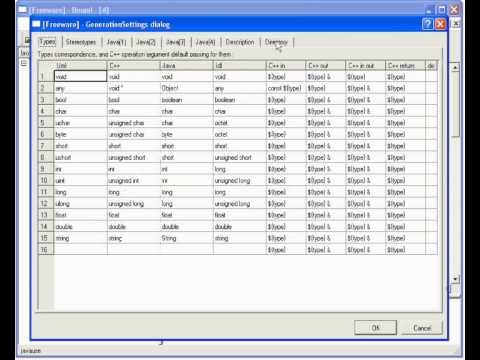Select the row header numbered 7
This screenshot has width=480, height=360.
tap(46, 146)
